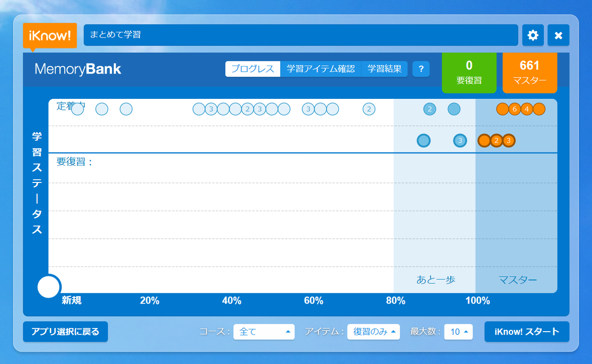Select the orange bubble numbered 3
The height and width of the screenshot is (364, 592).
coord(508,140)
